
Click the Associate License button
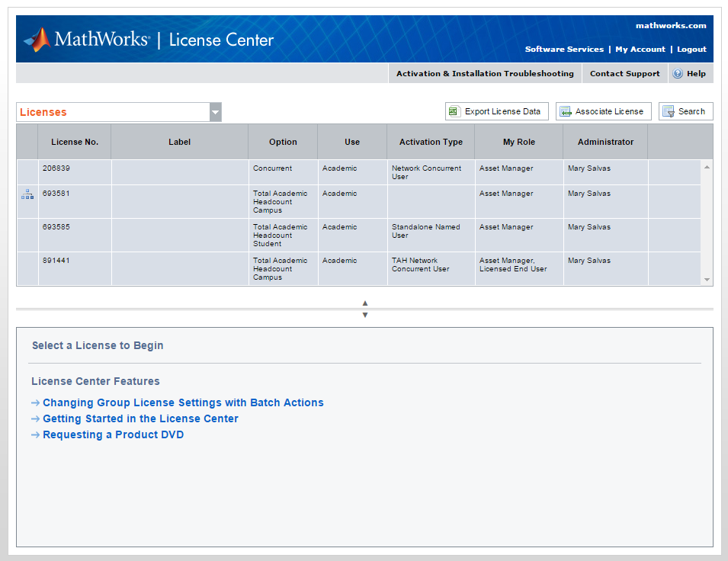point(604,111)
